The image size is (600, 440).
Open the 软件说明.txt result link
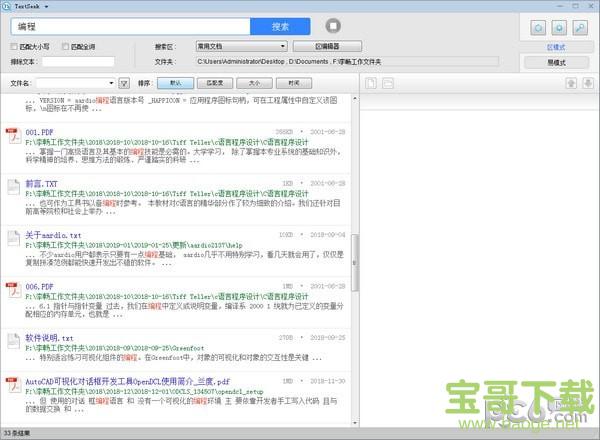click(49, 338)
